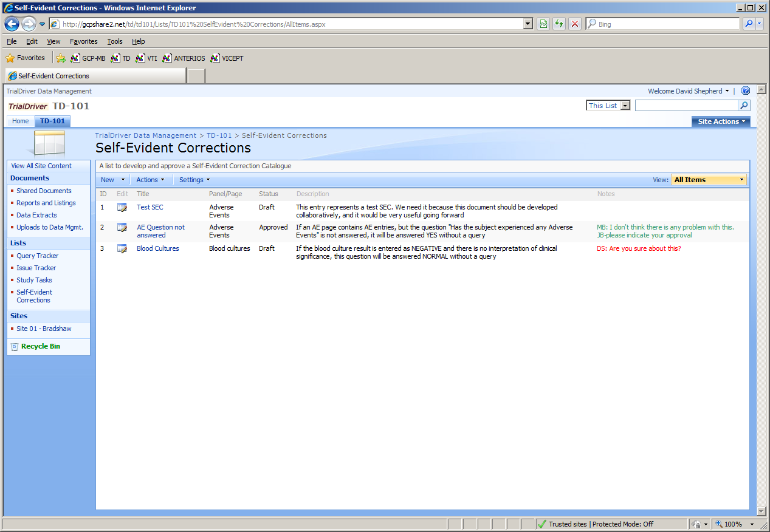Expand the Site Actions menu
770x532 pixels.
(x=721, y=121)
